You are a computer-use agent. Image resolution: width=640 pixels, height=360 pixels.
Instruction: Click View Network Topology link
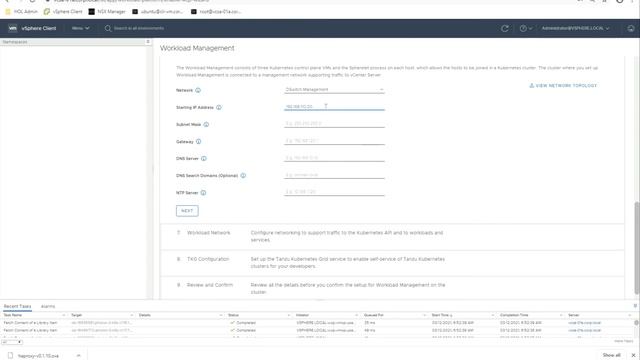click(563, 86)
